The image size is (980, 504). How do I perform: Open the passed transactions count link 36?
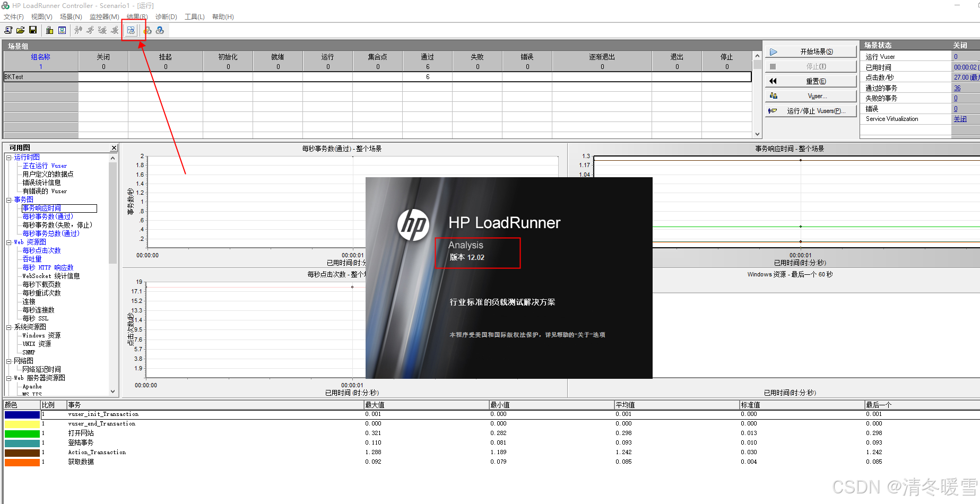pos(957,88)
